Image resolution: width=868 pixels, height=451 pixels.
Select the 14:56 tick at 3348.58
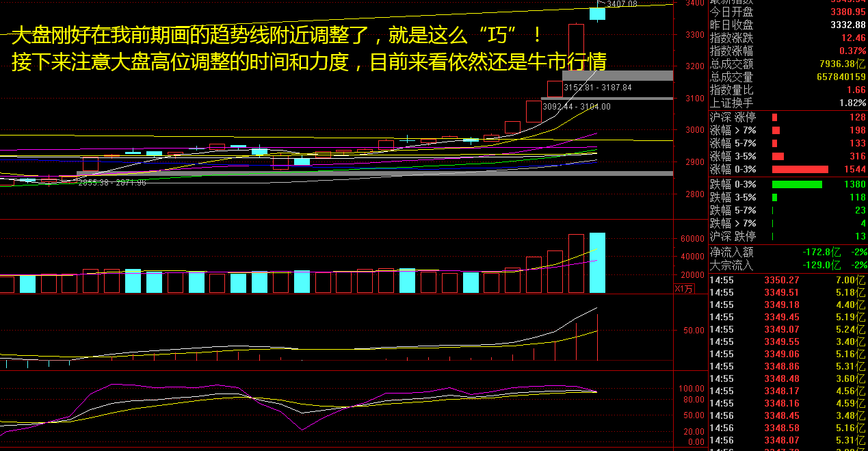point(787,428)
